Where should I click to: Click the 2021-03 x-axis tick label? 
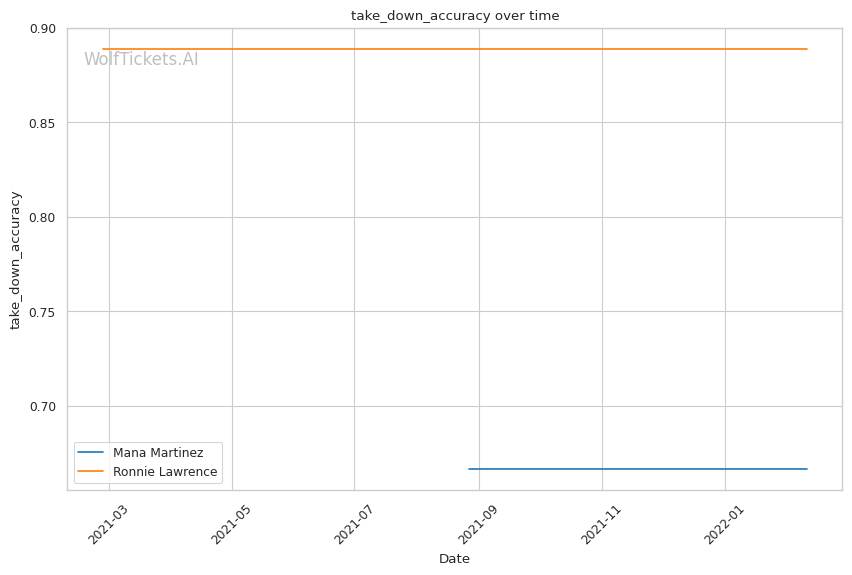(108, 522)
